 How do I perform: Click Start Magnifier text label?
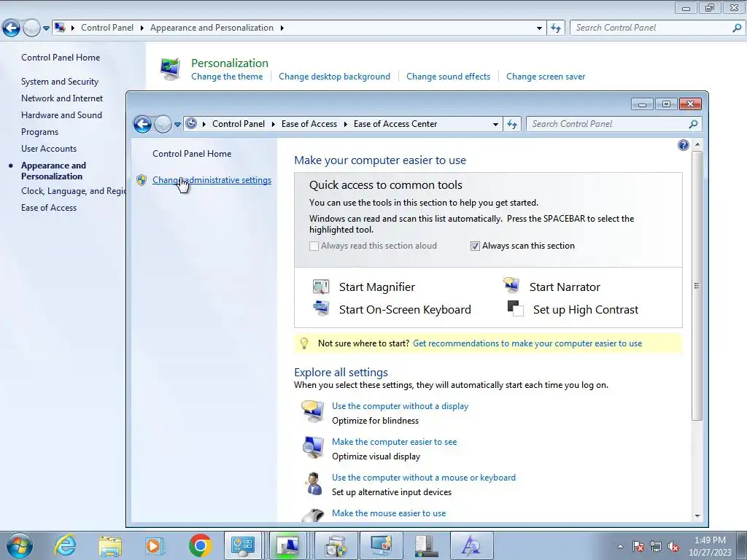pyautogui.click(x=377, y=287)
